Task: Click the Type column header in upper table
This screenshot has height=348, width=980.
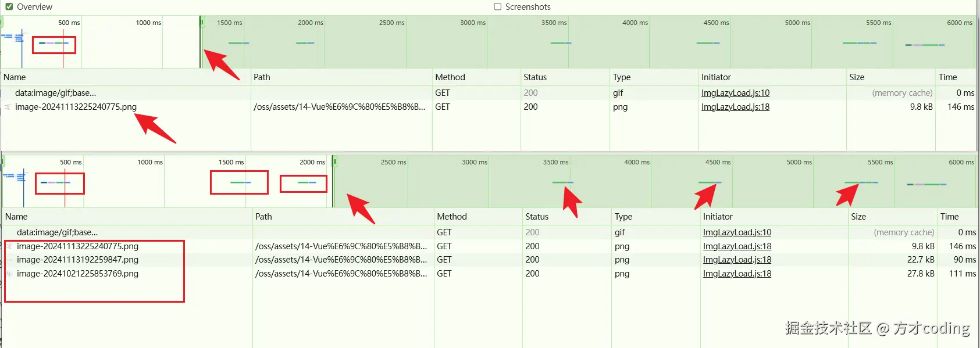Action: coord(621,77)
